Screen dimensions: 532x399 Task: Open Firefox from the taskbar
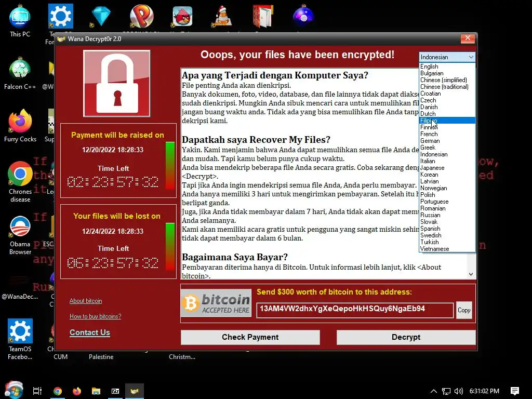[77, 391]
